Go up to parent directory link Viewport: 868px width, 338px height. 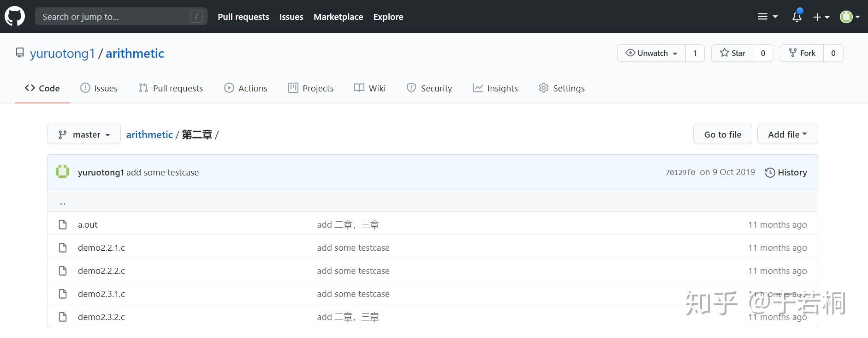pyautogui.click(x=63, y=202)
